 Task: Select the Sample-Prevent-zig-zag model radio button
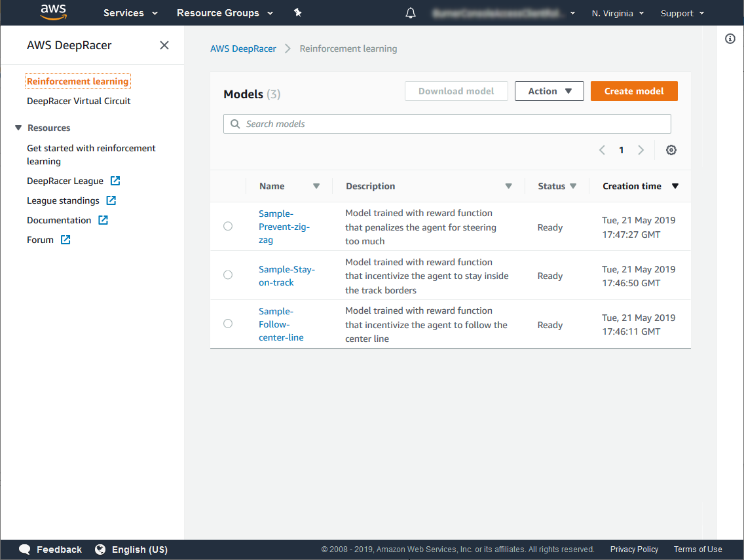coord(228,226)
